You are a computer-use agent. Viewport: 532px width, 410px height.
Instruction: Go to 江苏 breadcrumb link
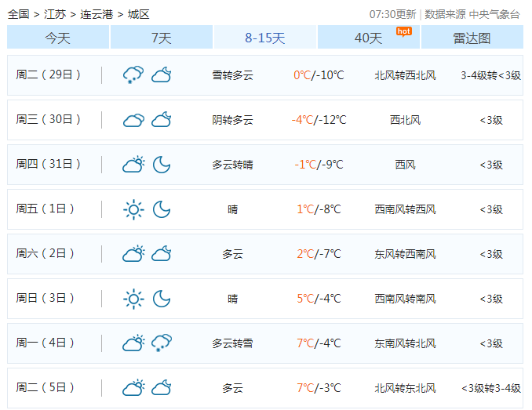coord(55,14)
